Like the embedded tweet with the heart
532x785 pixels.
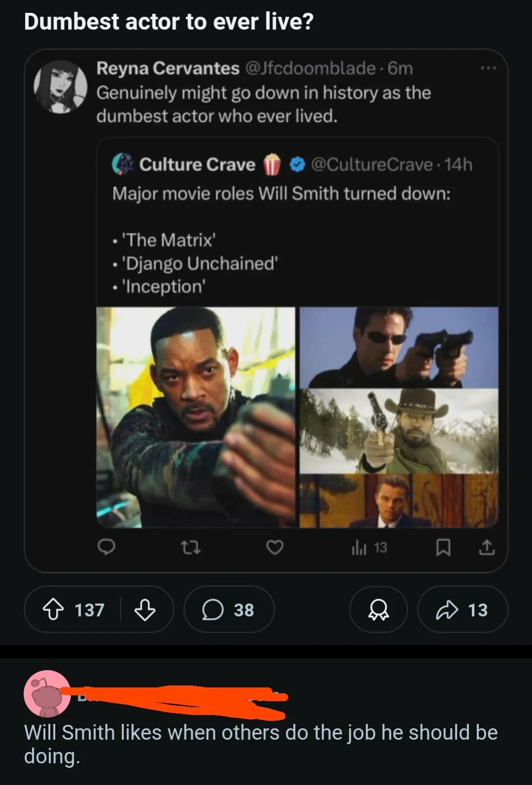[276, 547]
